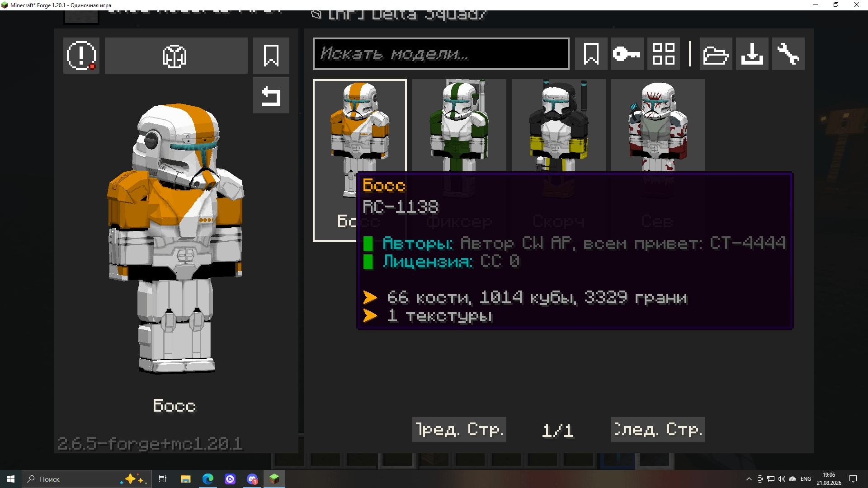
Task: Switch to Minecraft taskbar icon
Action: click(x=274, y=479)
